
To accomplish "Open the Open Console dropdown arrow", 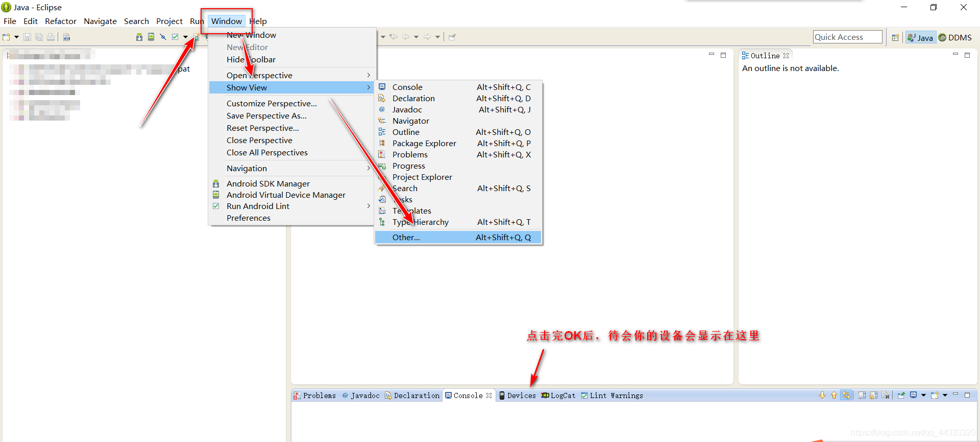I will click(x=945, y=395).
